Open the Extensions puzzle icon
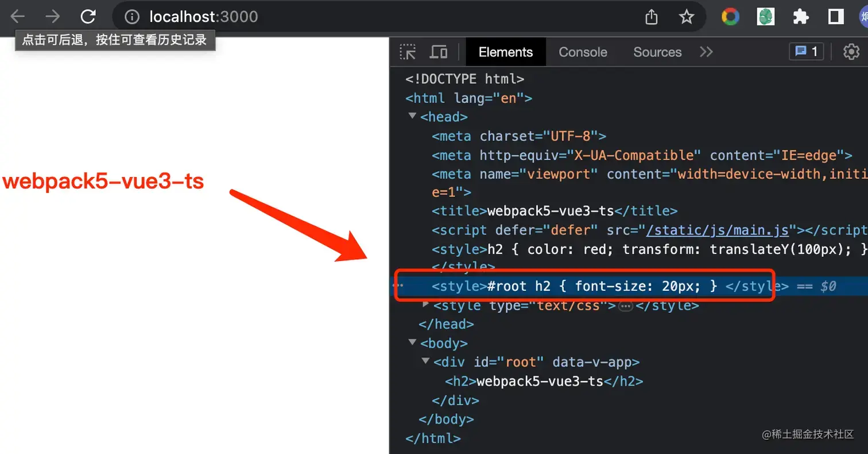This screenshot has width=868, height=454. coord(801,17)
